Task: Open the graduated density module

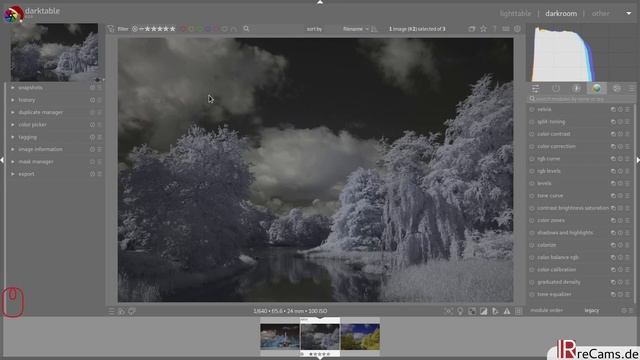Action: point(559,282)
